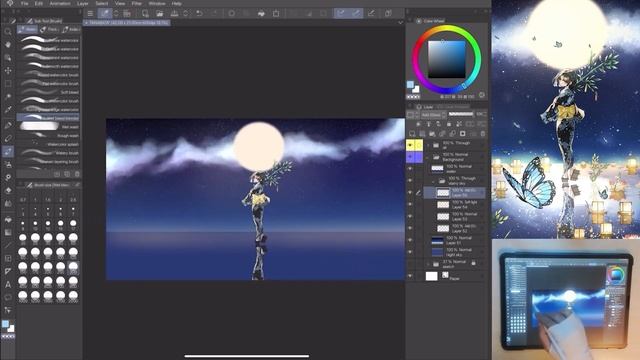Open the blending mode dropdown in Layer palette
Image resolution: width=640 pixels, height=360 pixels.
tap(433, 115)
